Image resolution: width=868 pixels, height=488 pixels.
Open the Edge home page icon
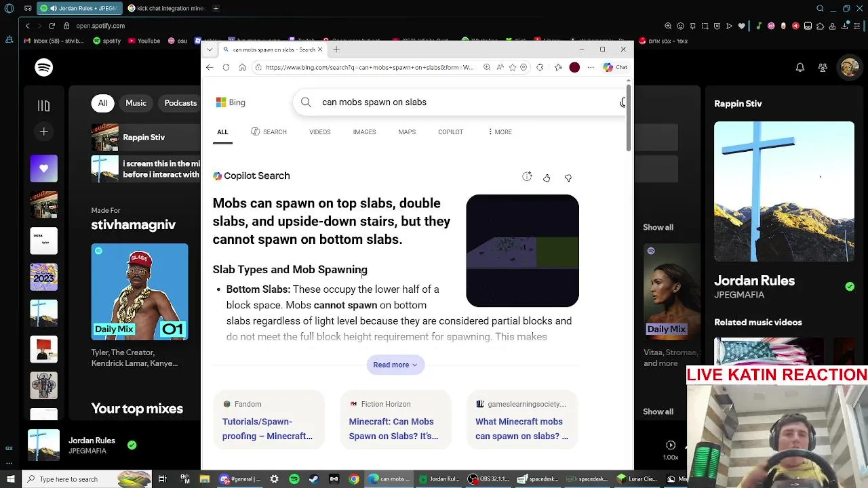point(242,67)
